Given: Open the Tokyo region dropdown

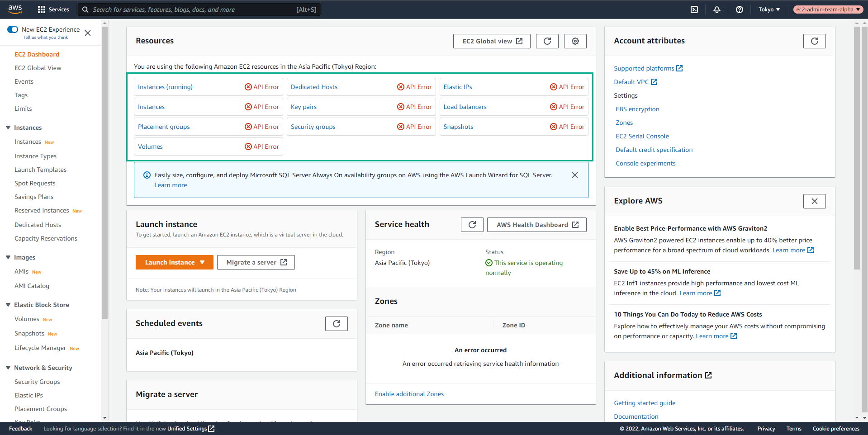Looking at the screenshot, I should click(x=769, y=9).
